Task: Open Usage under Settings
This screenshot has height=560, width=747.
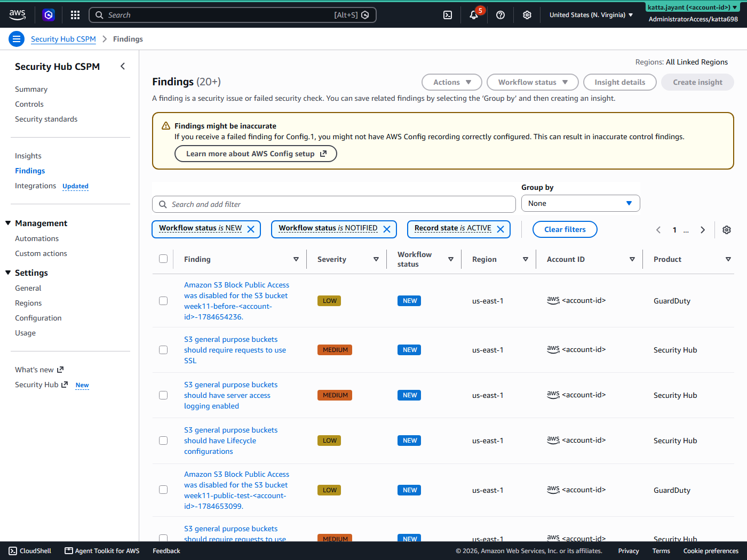Action: (25, 333)
